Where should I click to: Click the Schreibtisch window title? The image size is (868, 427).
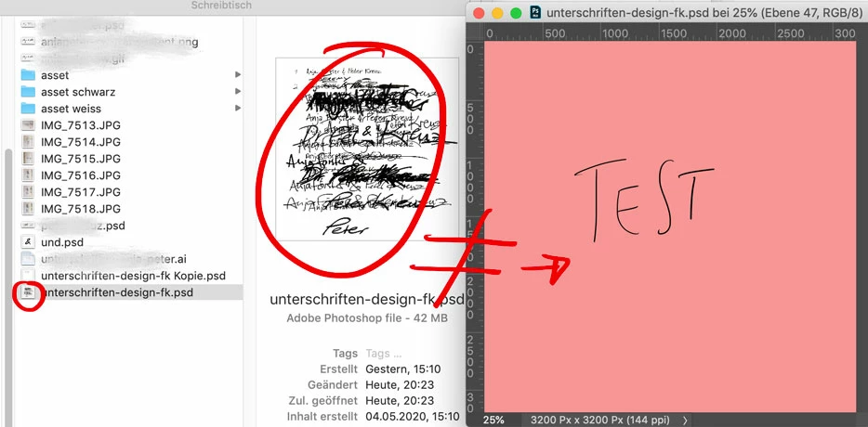click(x=221, y=5)
